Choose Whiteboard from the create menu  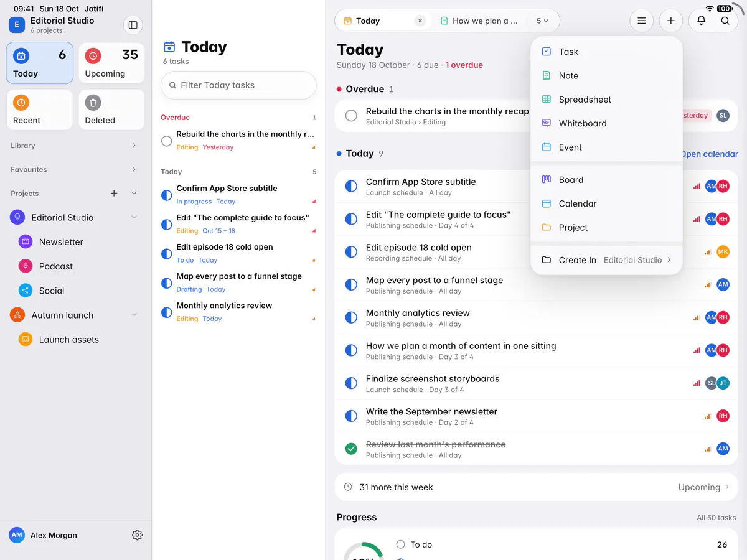(607, 123)
